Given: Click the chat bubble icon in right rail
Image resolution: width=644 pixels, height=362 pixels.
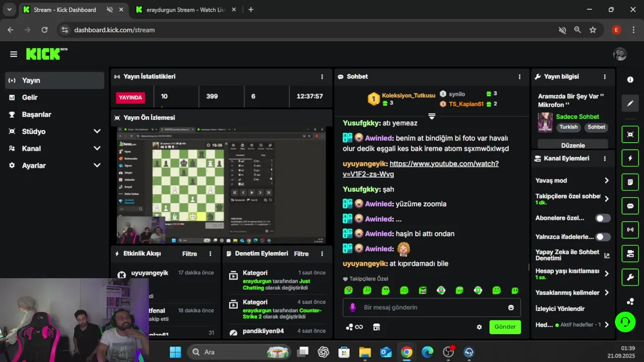Looking at the screenshot, I should (x=630, y=206).
